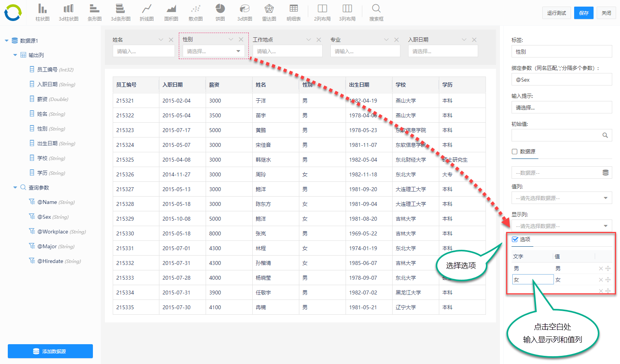Click the application logo icon
620x364 pixels.
pos(13,12)
